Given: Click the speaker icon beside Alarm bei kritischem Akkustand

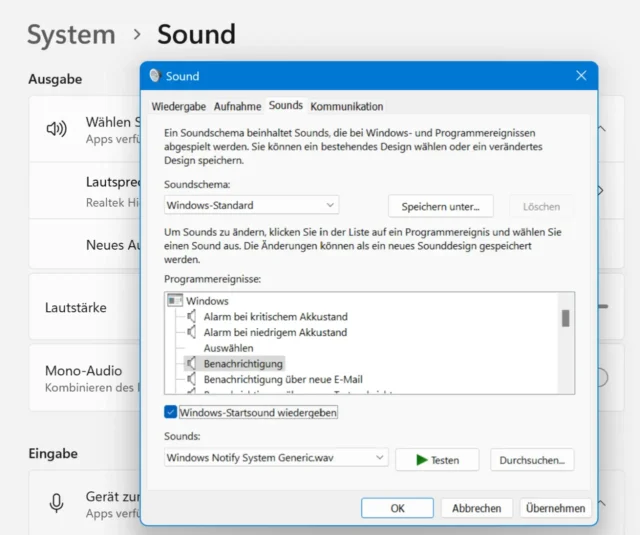Looking at the screenshot, I should click(192, 317).
